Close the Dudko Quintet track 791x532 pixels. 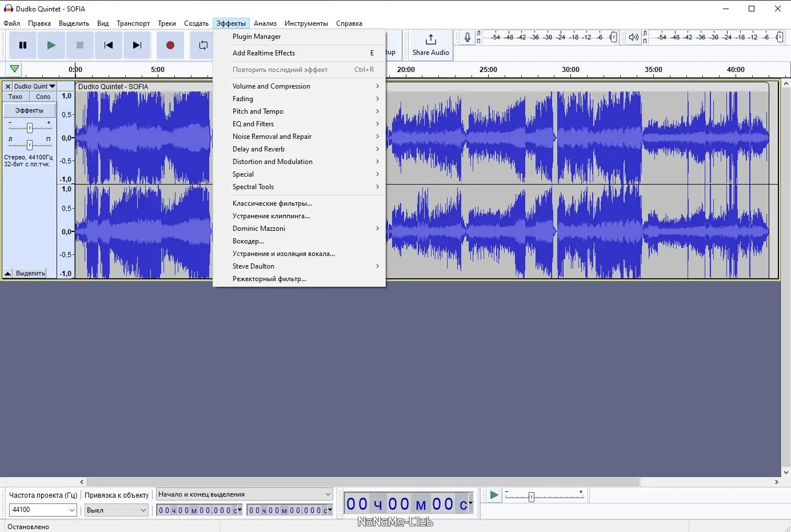coord(7,86)
